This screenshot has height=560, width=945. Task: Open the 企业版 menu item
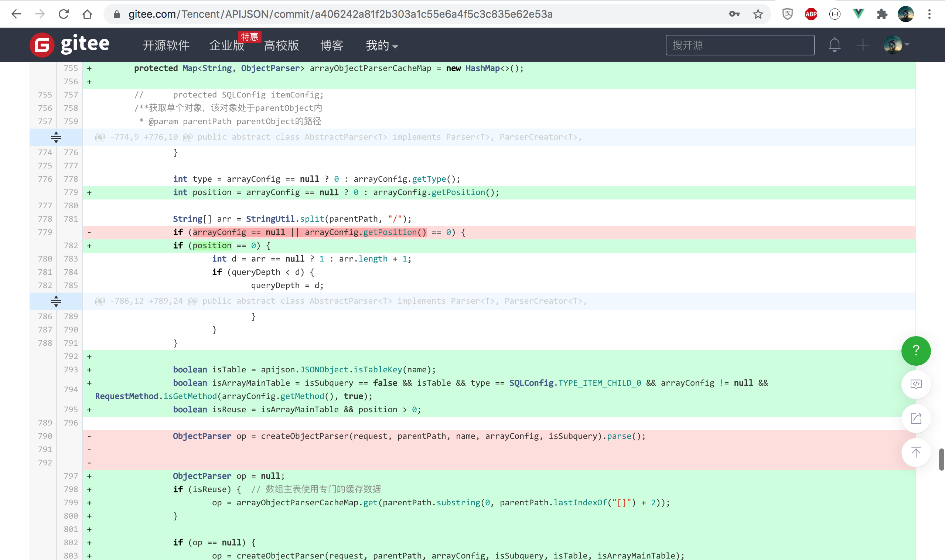pyautogui.click(x=226, y=45)
